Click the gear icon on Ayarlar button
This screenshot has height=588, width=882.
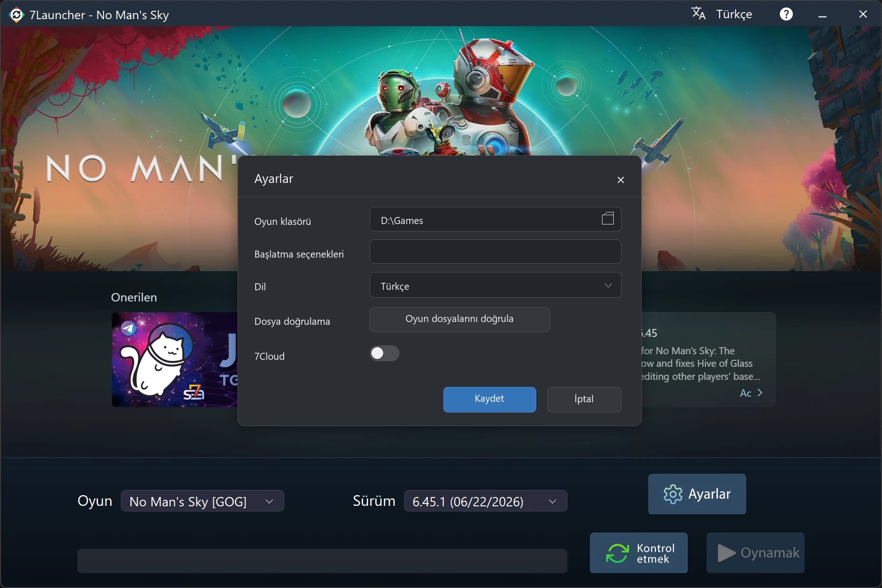point(673,494)
